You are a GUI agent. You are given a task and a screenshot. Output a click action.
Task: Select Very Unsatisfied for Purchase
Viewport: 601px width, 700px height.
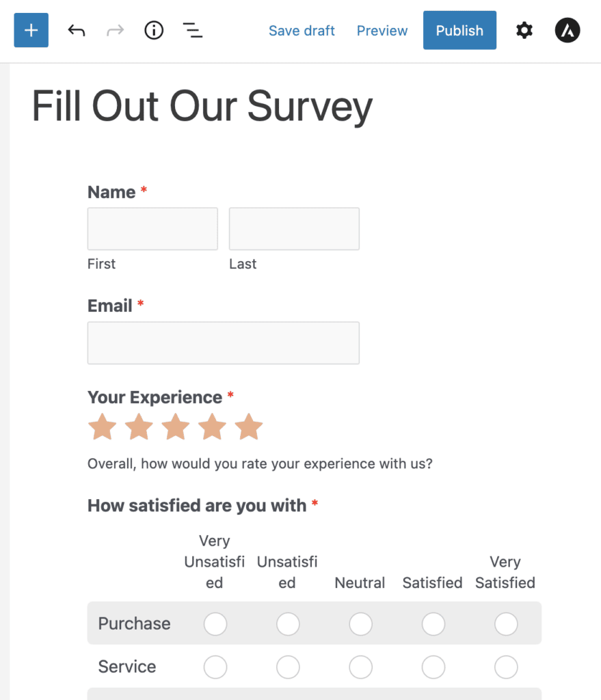point(215,623)
